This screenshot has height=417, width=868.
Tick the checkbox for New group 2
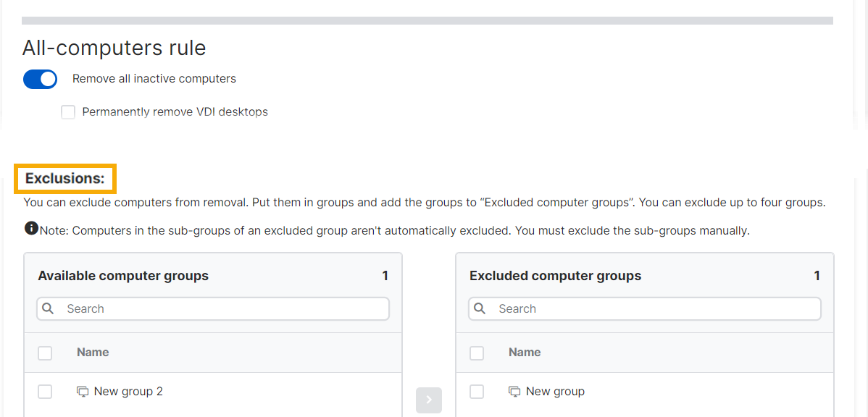pos(45,392)
